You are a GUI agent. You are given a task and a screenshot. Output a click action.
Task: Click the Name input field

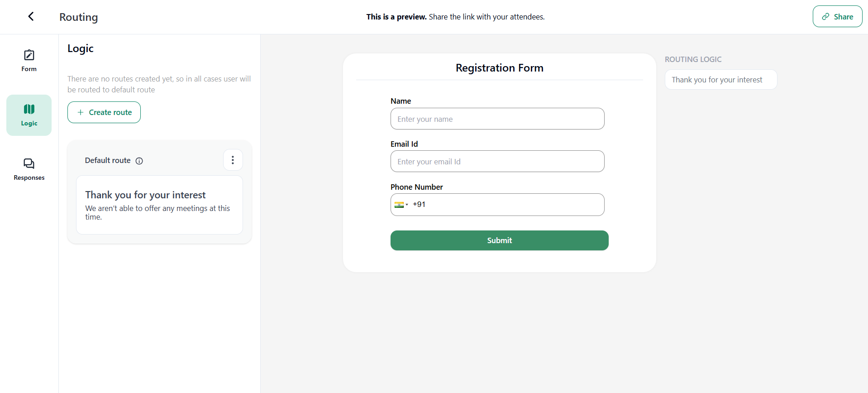[x=497, y=119]
